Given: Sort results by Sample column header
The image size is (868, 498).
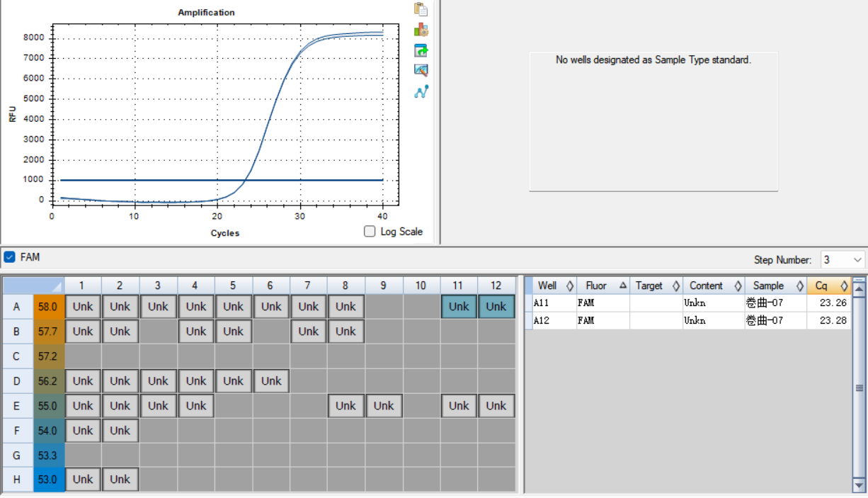Looking at the screenshot, I should pyautogui.click(x=775, y=285).
